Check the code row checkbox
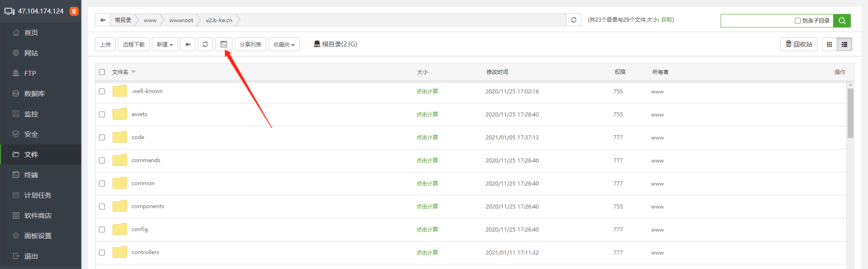Viewport: 868px width, 269px height. click(102, 137)
